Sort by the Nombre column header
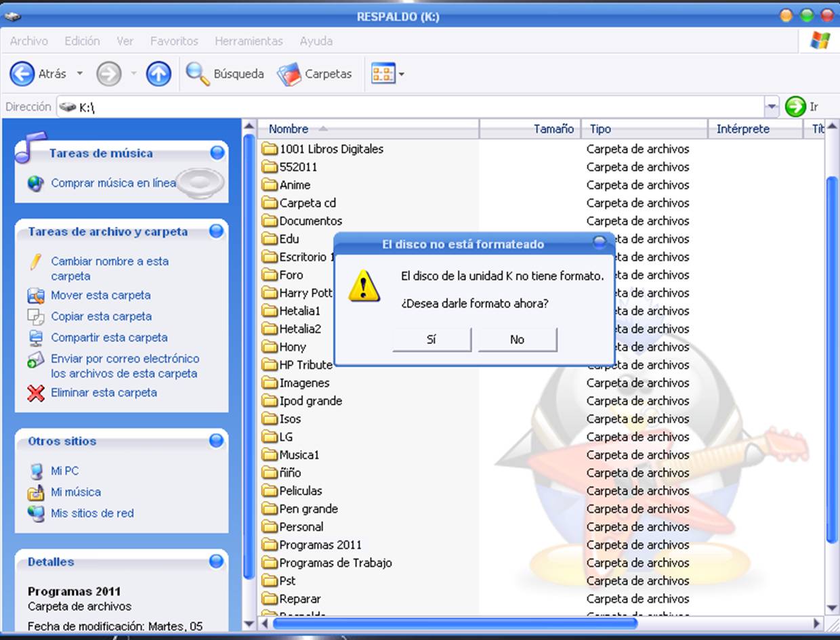 pyautogui.click(x=288, y=129)
